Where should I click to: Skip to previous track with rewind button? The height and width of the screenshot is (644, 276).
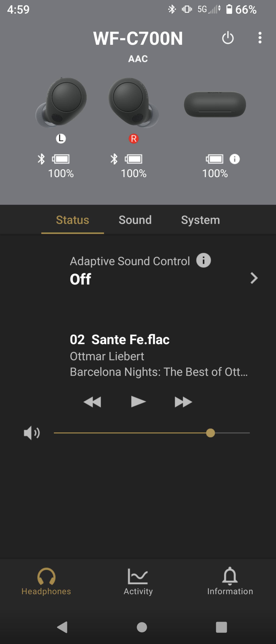[92, 402]
